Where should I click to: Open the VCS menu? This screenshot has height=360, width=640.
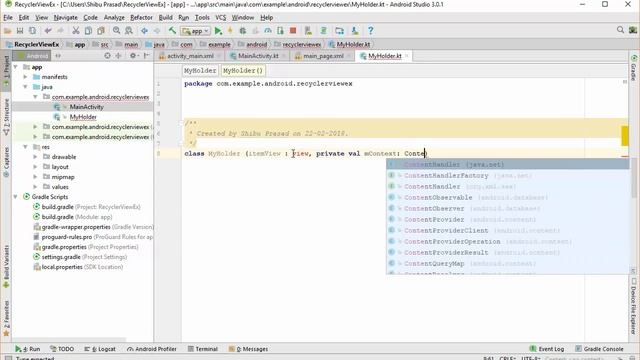point(220,18)
